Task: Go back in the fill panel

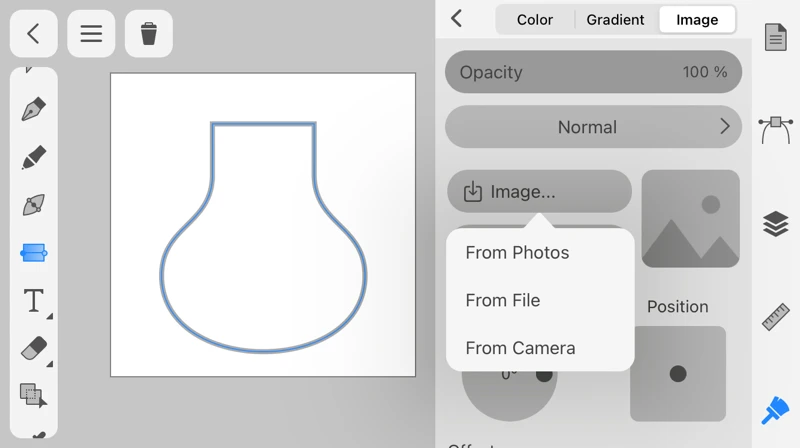Action: coord(457,18)
